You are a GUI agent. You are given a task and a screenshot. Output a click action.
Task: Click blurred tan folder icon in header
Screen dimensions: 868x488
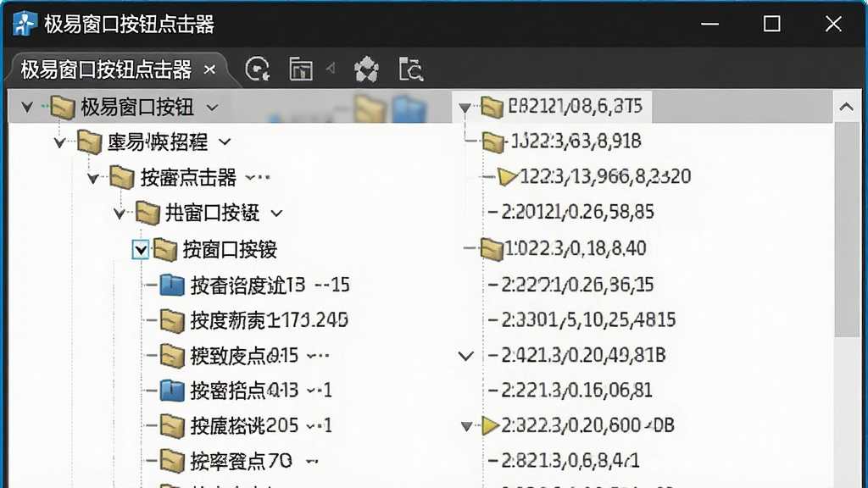[370, 108]
